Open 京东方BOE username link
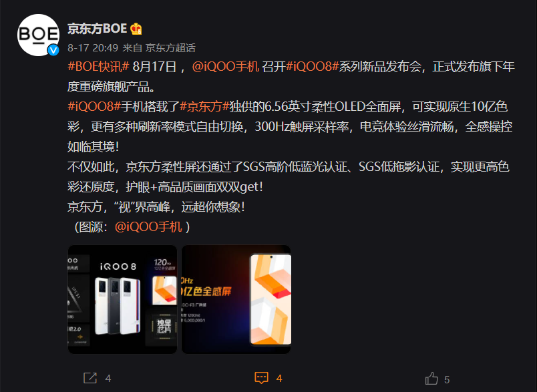 pyautogui.click(x=98, y=29)
